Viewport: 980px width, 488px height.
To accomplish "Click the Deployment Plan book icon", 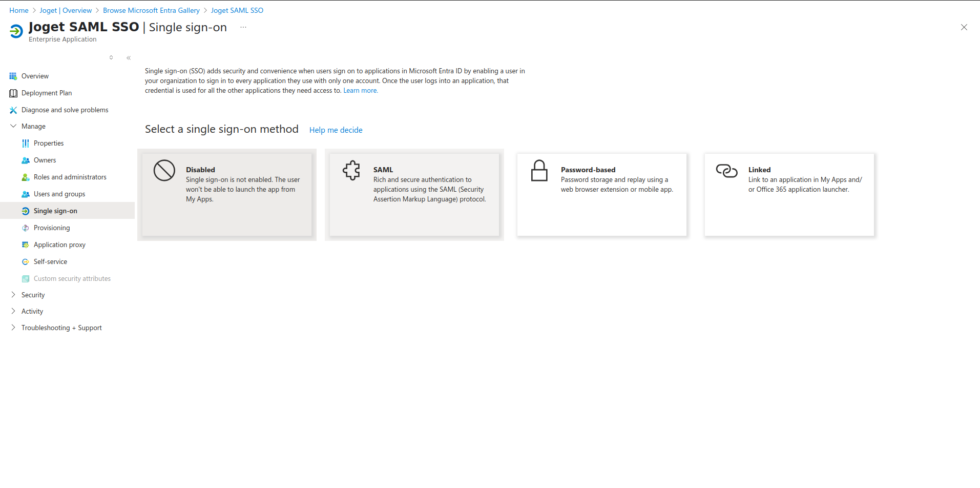I will click(x=13, y=93).
